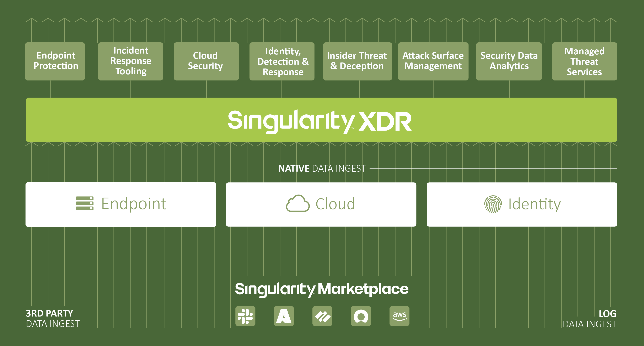The image size is (644, 346).
Task: Click the Okta circle marketplace icon
Action: [x=361, y=316]
